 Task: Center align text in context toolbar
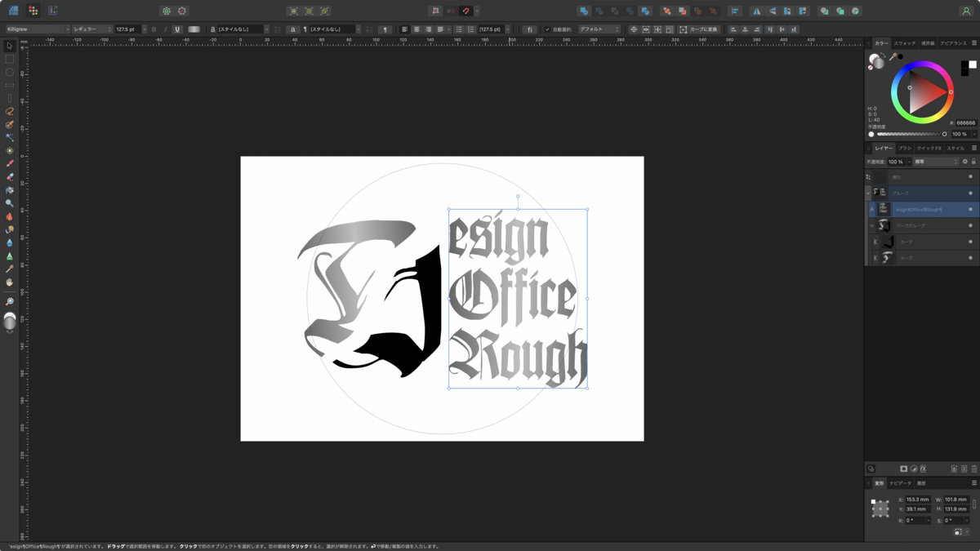click(416, 29)
